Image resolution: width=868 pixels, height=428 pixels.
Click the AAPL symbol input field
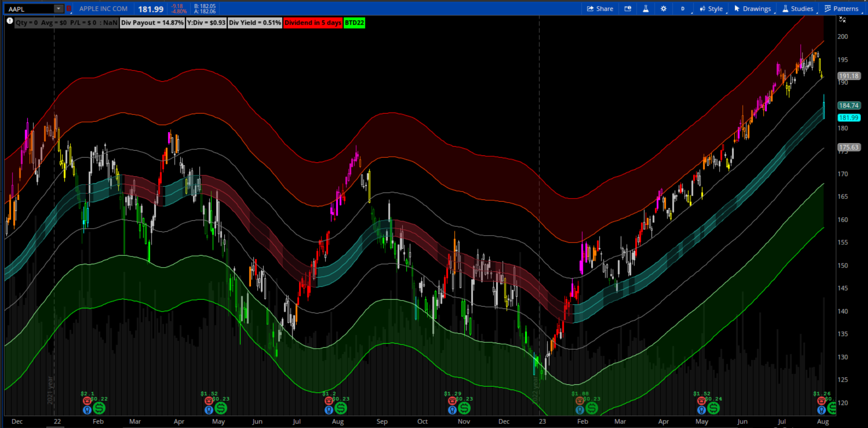pos(30,9)
